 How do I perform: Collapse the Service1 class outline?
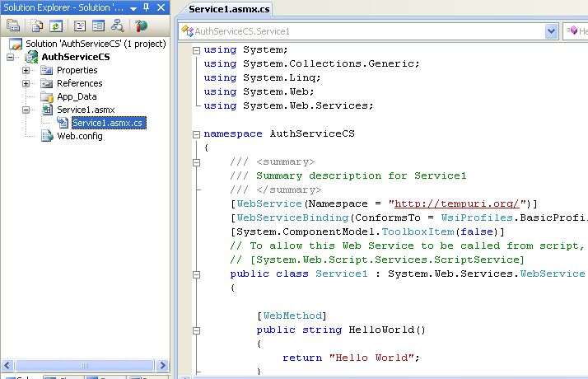[196, 274]
